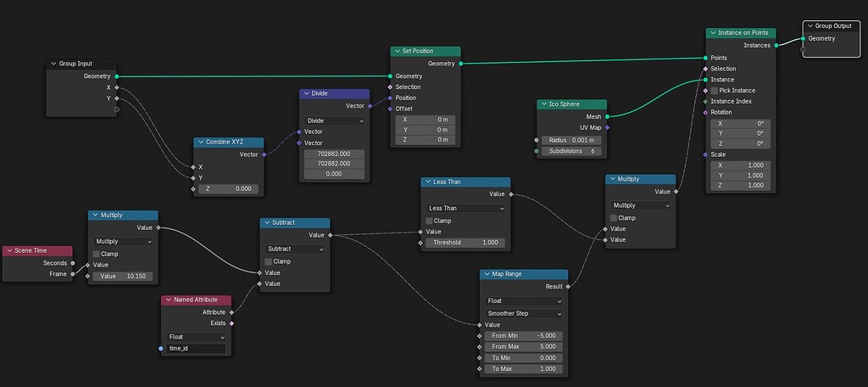
Task: Open the Less Than operation dropdown
Action: tap(465, 209)
